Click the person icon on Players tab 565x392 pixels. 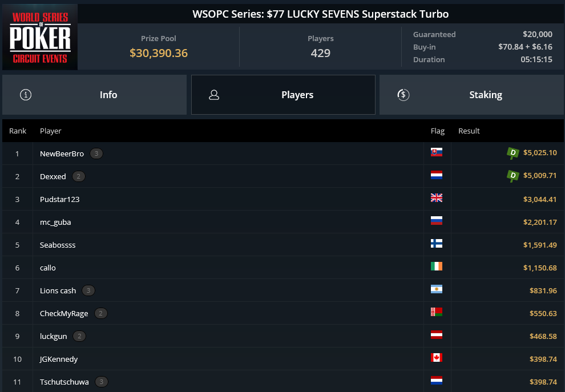[214, 95]
